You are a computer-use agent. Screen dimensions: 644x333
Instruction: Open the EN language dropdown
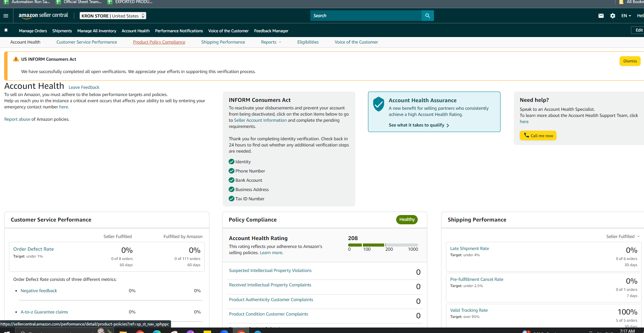626,16
